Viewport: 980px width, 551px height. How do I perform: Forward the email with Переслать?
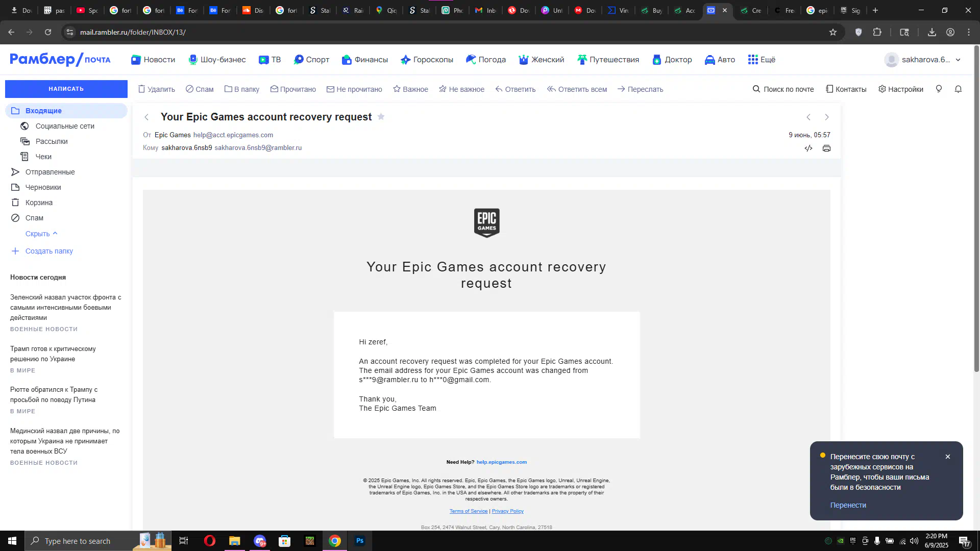640,89
